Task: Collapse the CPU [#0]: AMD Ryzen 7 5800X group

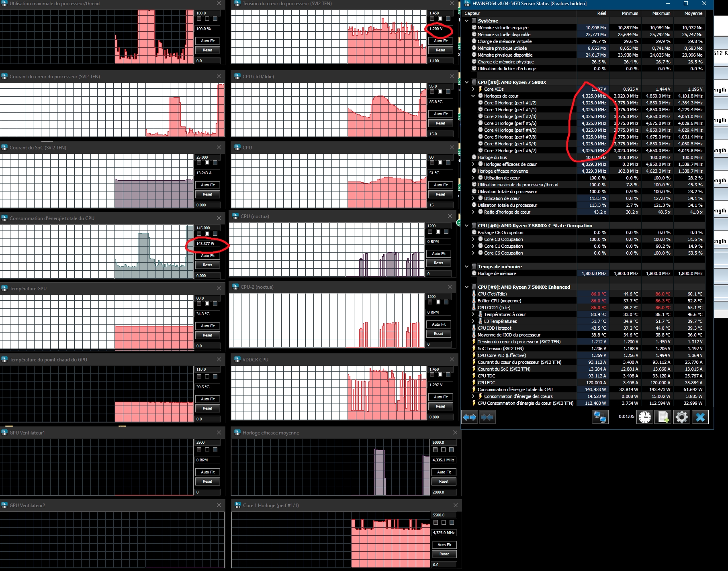Action: 466,82
